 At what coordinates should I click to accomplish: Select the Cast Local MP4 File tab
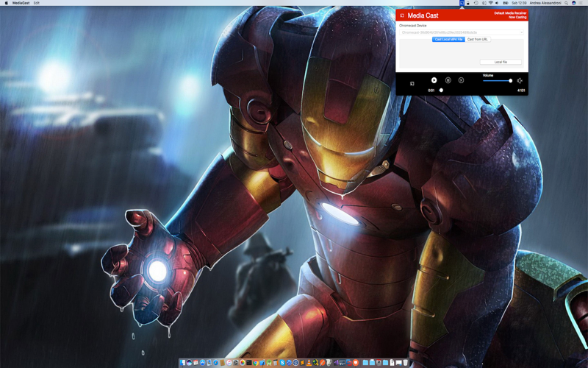pyautogui.click(x=448, y=40)
